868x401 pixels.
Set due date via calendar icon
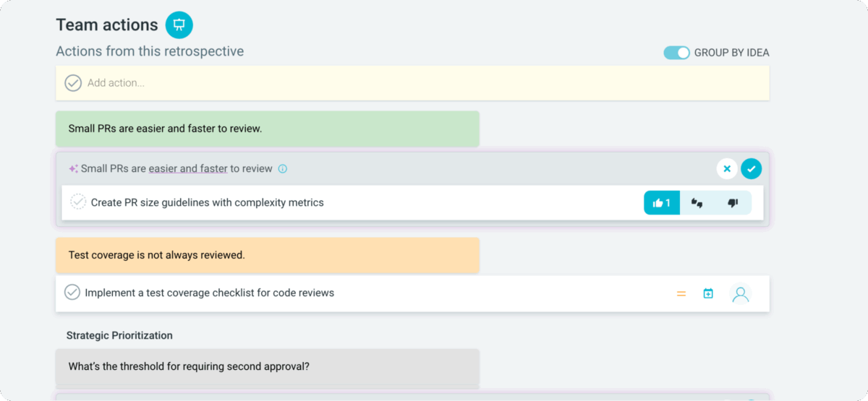point(708,293)
